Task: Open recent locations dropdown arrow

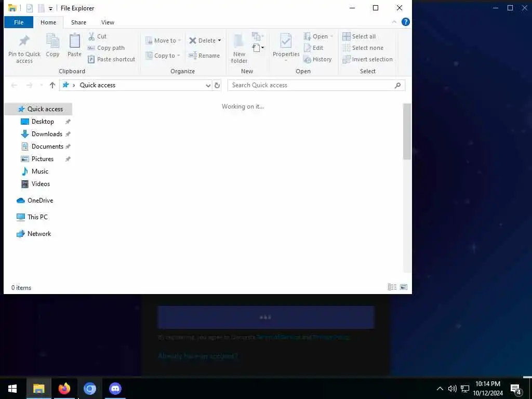Action: pos(42,85)
